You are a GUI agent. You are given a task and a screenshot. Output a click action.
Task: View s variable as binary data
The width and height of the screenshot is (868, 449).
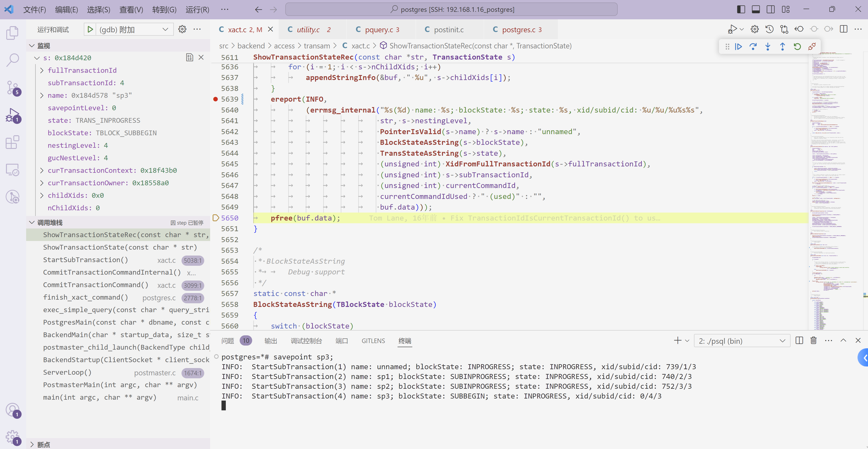[190, 58]
